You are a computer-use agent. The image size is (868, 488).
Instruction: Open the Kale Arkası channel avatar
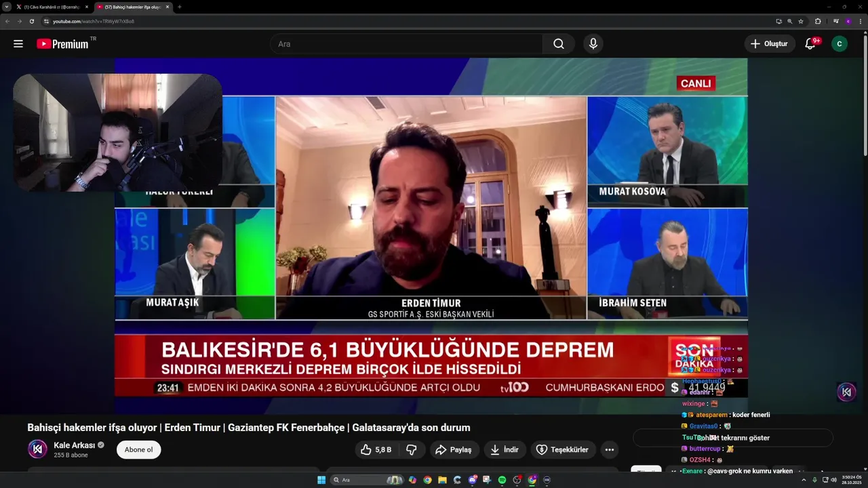click(x=37, y=449)
